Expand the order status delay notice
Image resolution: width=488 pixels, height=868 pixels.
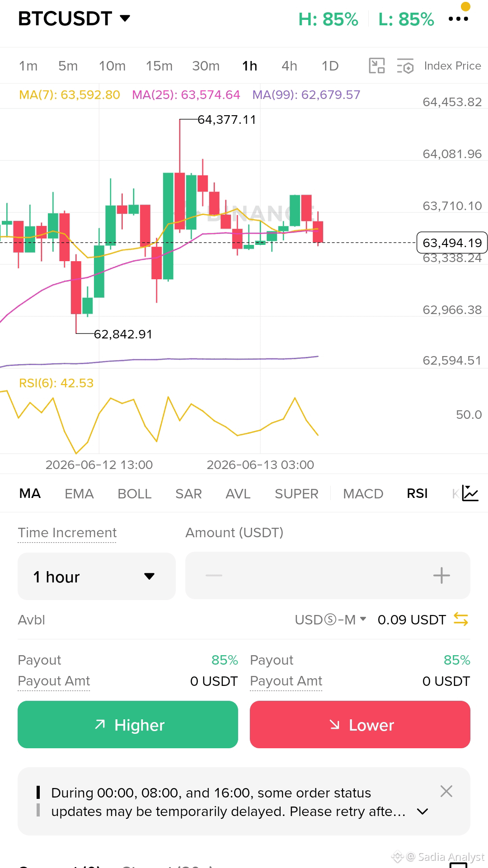pos(422,812)
